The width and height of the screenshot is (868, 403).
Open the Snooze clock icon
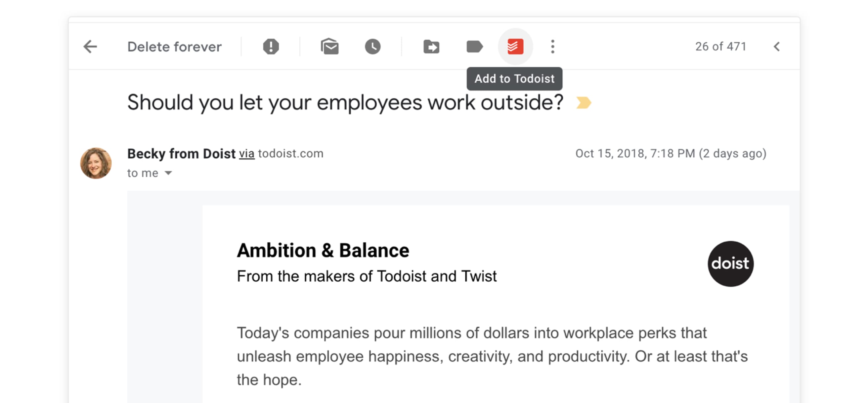pos(372,47)
